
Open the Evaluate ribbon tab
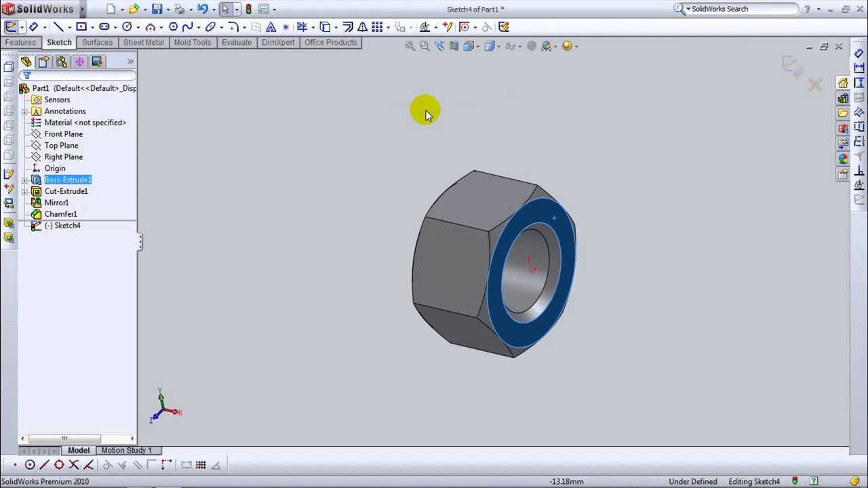pyautogui.click(x=236, y=42)
